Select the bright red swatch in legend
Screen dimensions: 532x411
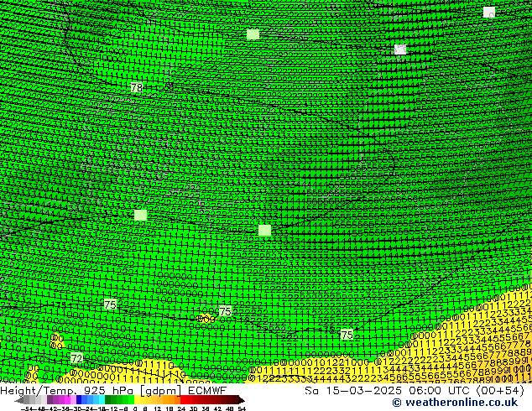(x=183, y=400)
